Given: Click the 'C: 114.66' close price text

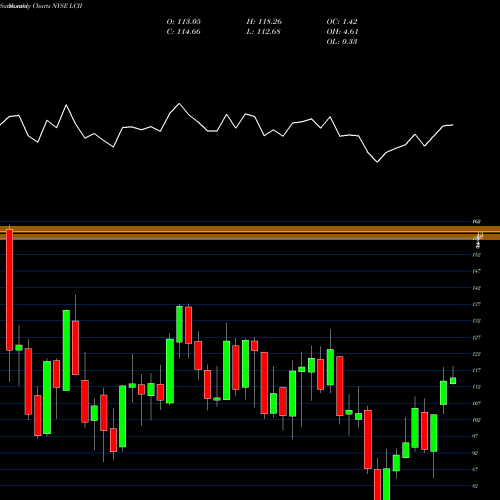Looking at the screenshot, I should pyautogui.click(x=183, y=32).
